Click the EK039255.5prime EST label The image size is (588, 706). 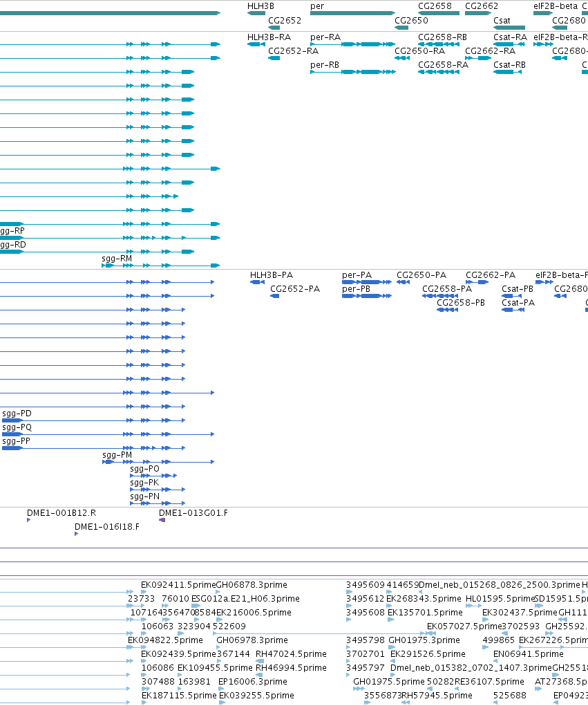point(256,696)
